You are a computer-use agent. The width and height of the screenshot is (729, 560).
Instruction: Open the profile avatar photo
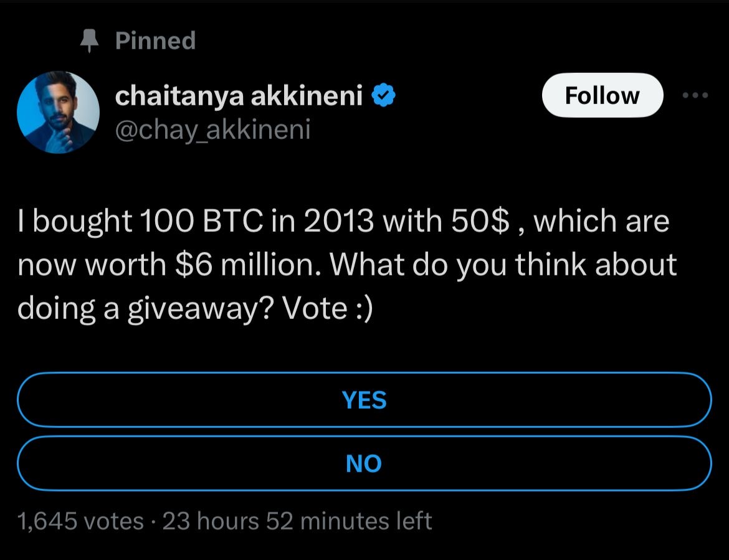58,112
